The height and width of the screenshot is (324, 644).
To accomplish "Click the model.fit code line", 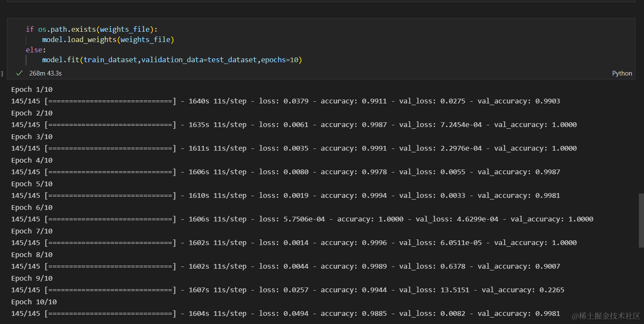I will point(172,60).
